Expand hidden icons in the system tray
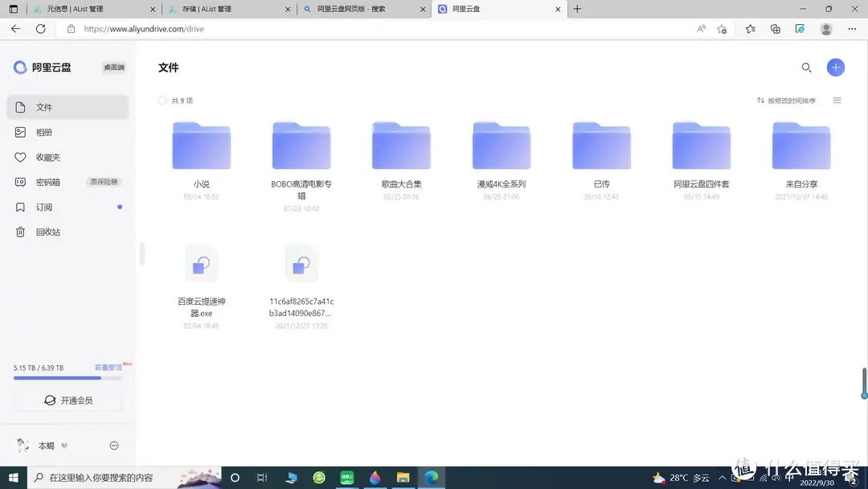The image size is (868, 489). [x=723, y=477]
